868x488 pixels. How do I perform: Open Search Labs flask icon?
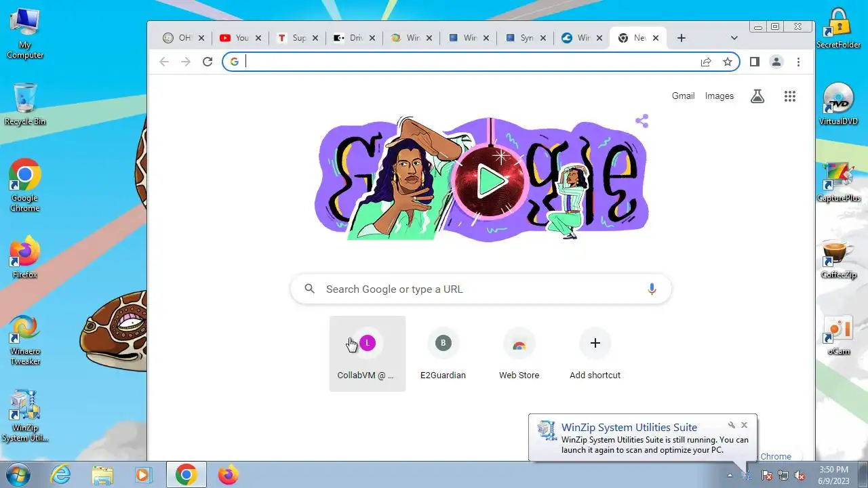point(757,96)
